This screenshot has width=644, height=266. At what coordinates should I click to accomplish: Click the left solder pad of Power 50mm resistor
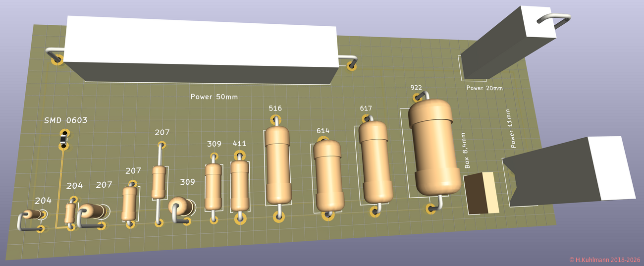57,61
